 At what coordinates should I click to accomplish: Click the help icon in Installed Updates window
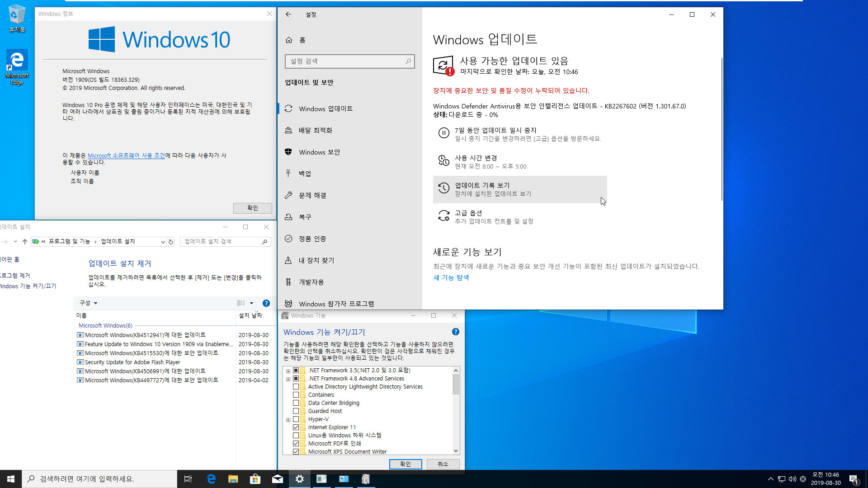(266, 303)
